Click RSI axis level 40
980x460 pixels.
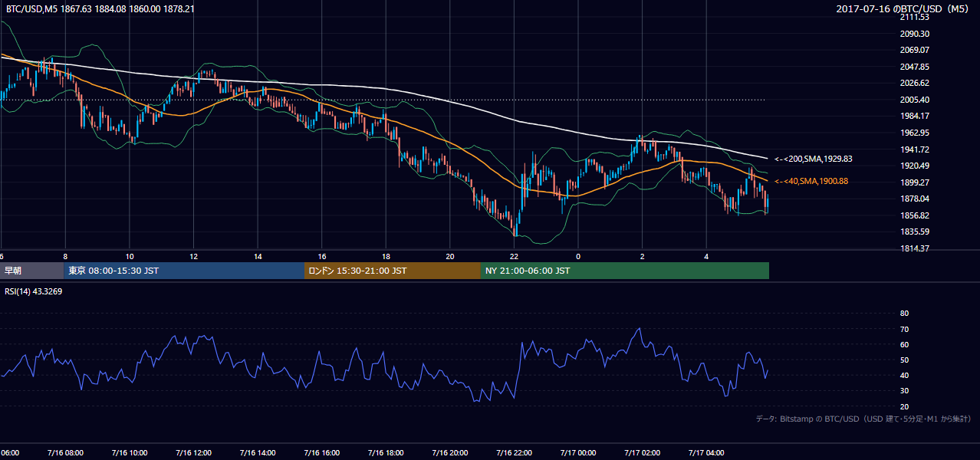click(x=904, y=375)
